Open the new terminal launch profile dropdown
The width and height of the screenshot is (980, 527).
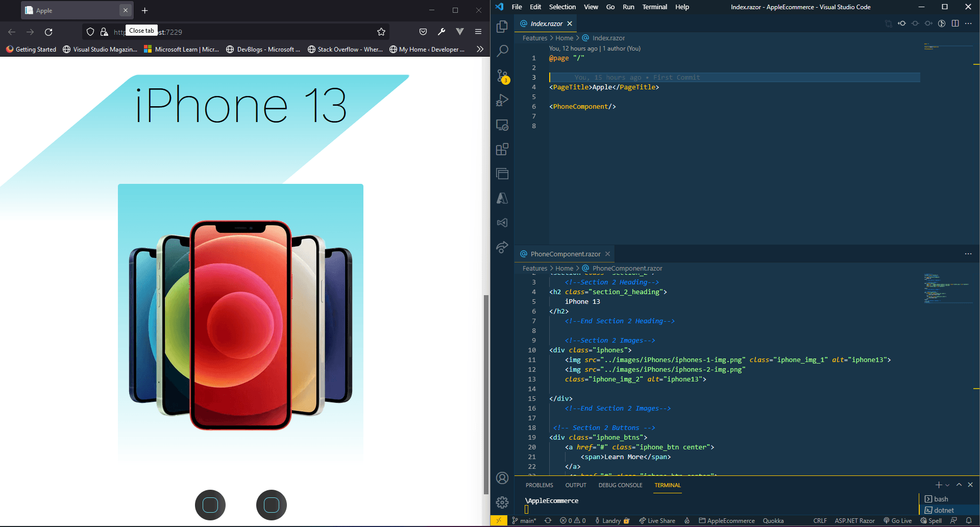[948, 485]
